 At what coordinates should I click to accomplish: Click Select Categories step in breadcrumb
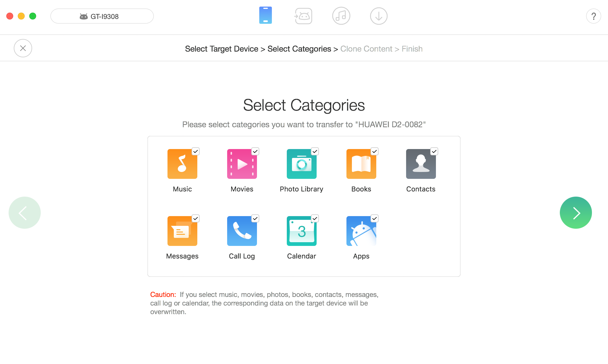[300, 48]
